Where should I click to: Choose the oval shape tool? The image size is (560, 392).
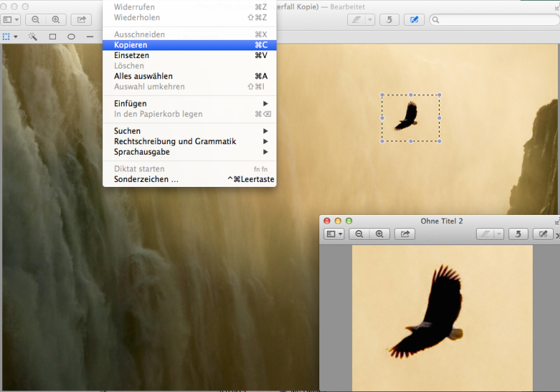pyautogui.click(x=71, y=36)
